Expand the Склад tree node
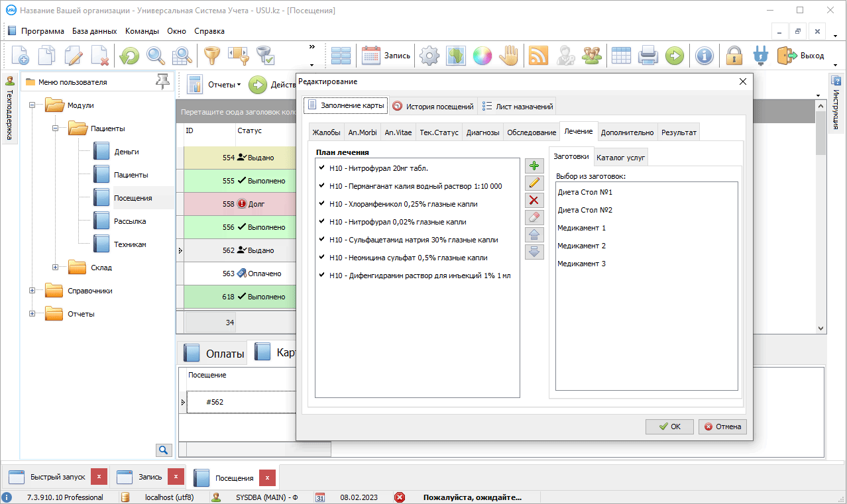 click(x=56, y=268)
